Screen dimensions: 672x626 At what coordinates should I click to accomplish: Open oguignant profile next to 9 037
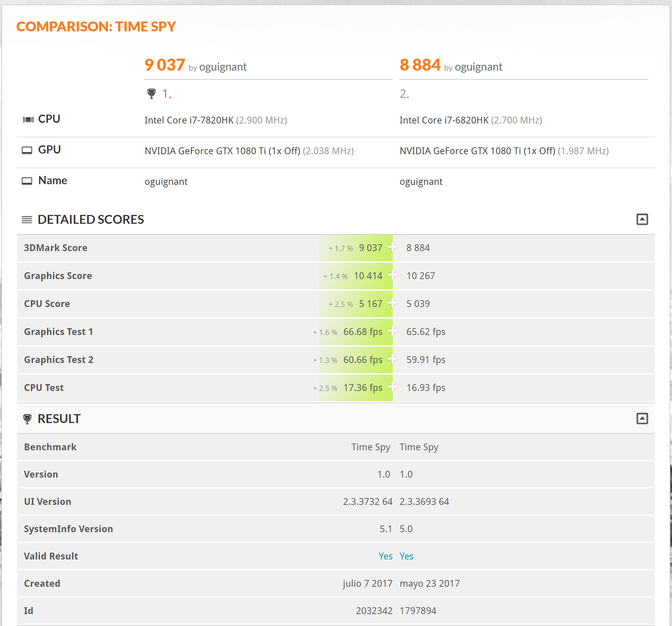click(223, 67)
